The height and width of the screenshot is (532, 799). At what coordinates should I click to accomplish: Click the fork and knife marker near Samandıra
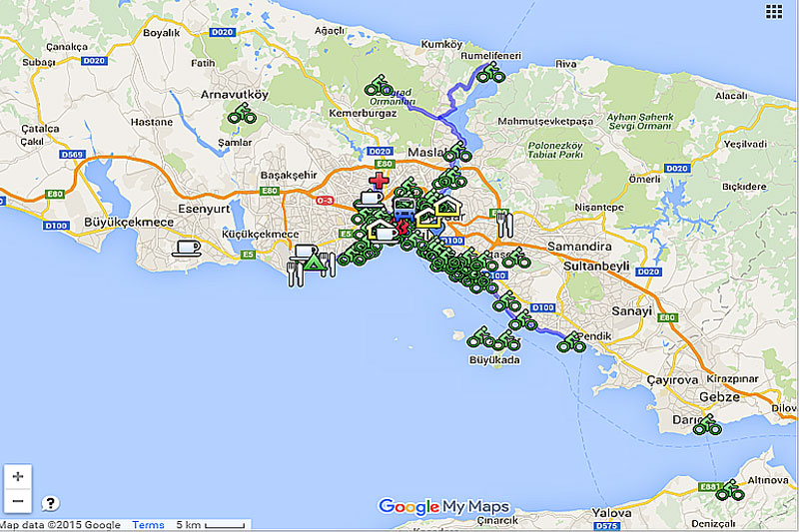tap(505, 224)
